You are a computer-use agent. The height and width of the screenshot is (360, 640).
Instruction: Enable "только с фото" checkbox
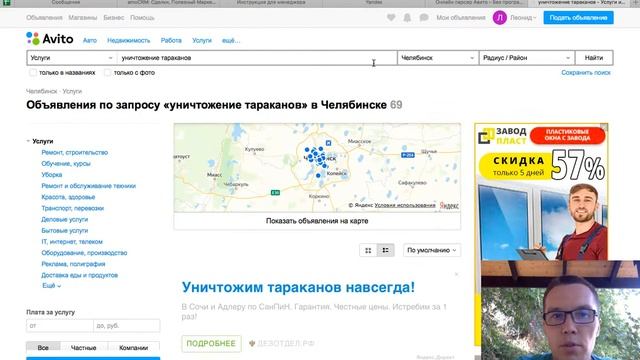pos(107,73)
